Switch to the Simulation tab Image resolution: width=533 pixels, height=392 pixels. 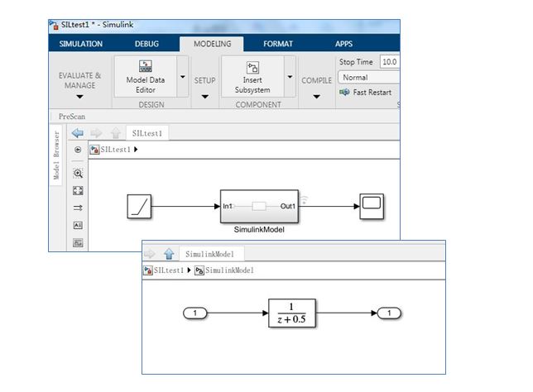pyautogui.click(x=81, y=44)
